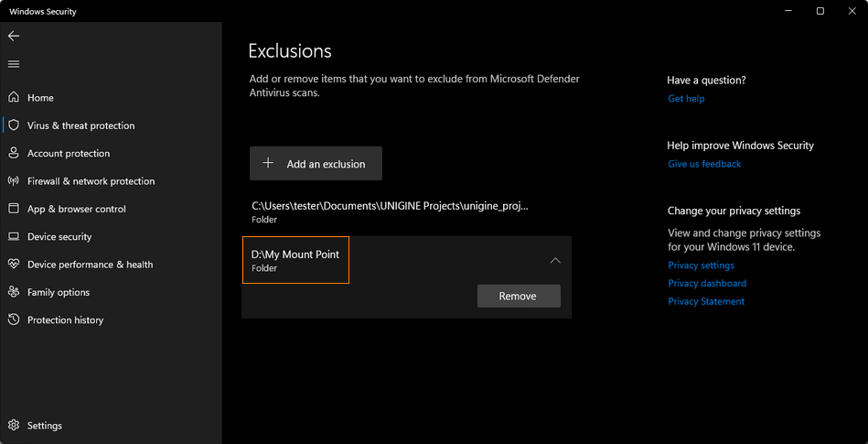Image resolution: width=868 pixels, height=444 pixels.
Task: Click the Add an exclusion button
Action: pyautogui.click(x=316, y=164)
